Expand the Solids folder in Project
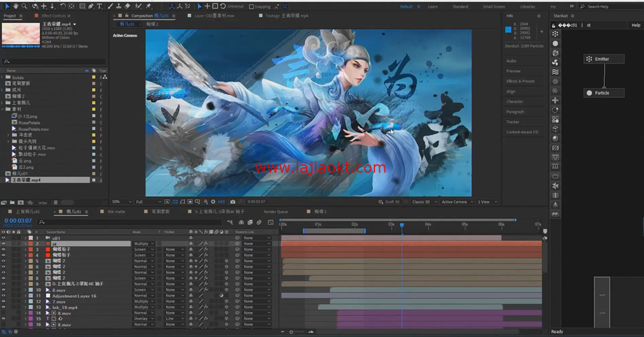Image resolution: width=644 pixels, height=337 pixels. pos(3,77)
